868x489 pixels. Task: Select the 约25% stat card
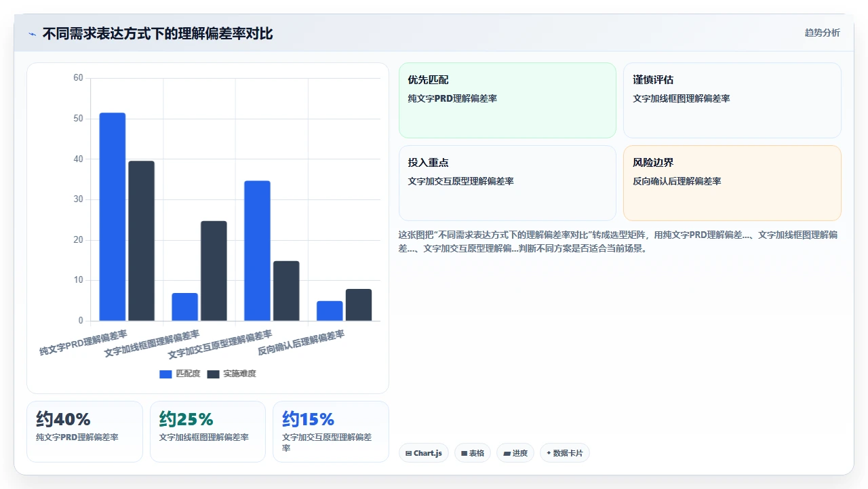[x=208, y=431]
